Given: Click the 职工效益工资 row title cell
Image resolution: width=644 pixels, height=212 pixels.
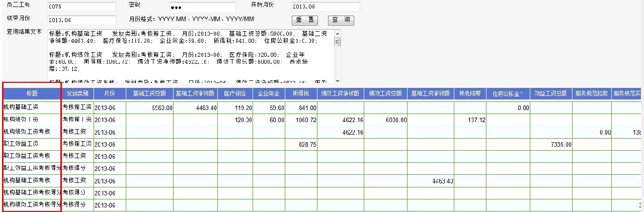Looking at the screenshot, I should [x=32, y=144].
